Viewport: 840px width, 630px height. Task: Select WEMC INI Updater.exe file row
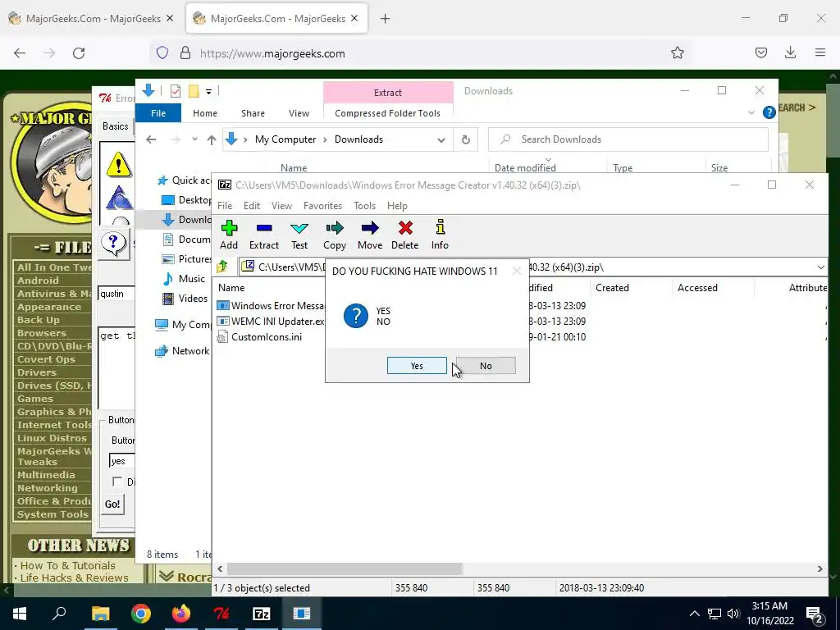coord(270,322)
